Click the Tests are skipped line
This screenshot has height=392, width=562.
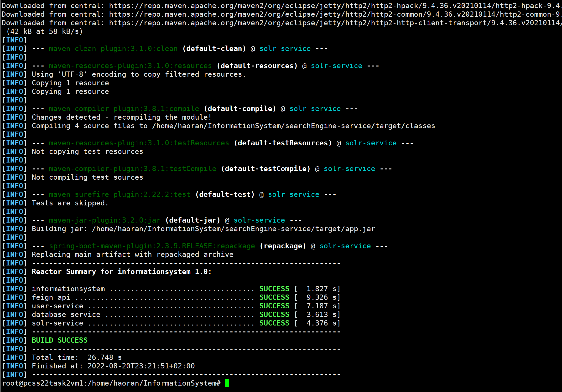(70, 203)
